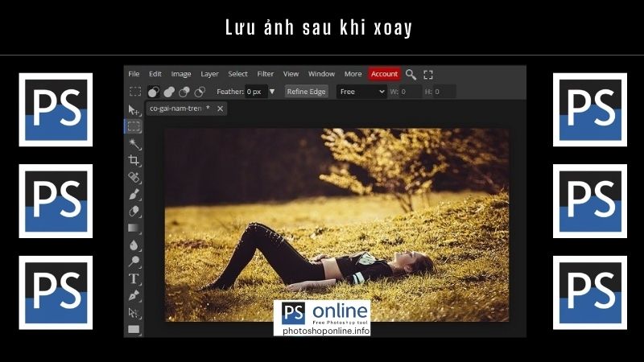The image size is (644, 362).
Task: Select the Blur droplet tool
Action: click(134, 245)
